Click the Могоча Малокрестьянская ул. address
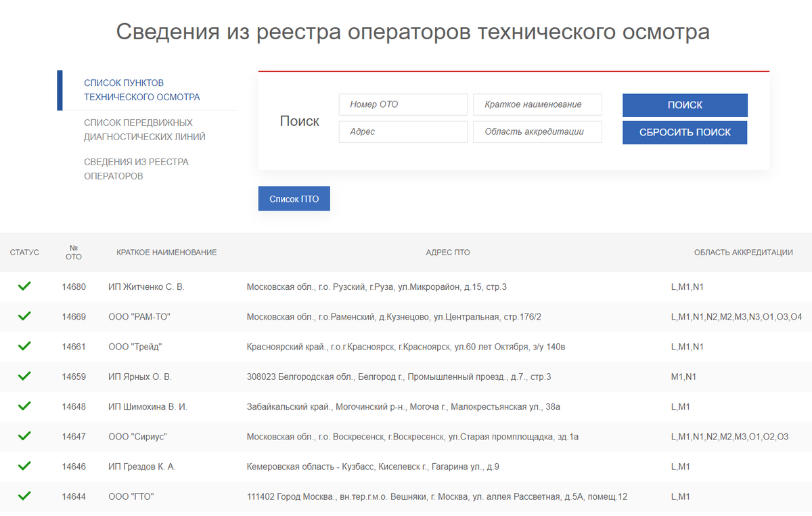The height and width of the screenshot is (516, 812). (404, 407)
